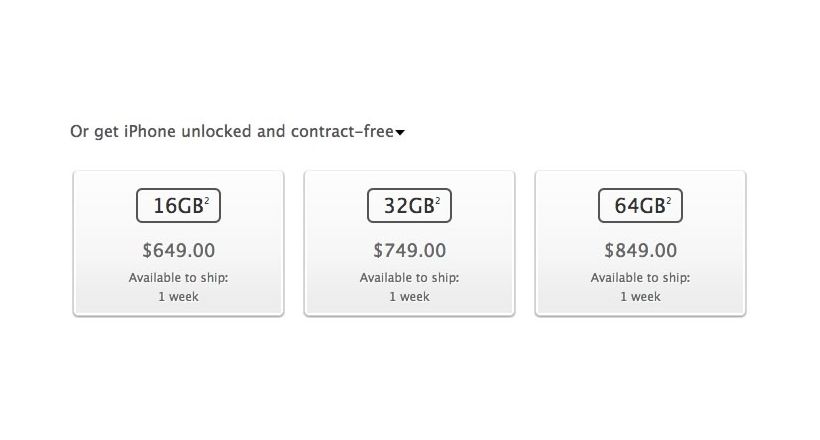Click the $749.00 price

(x=409, y=250)
